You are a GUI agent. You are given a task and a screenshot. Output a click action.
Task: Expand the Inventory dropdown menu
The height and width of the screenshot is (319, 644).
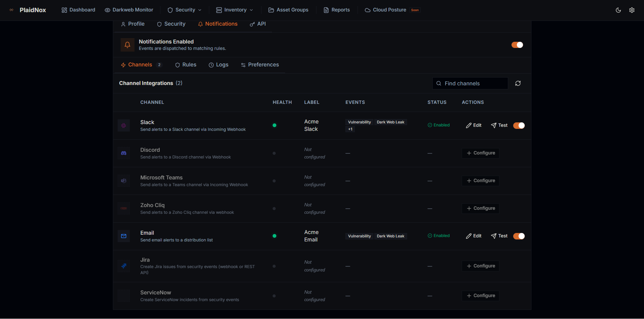click(x=235, y=10)
